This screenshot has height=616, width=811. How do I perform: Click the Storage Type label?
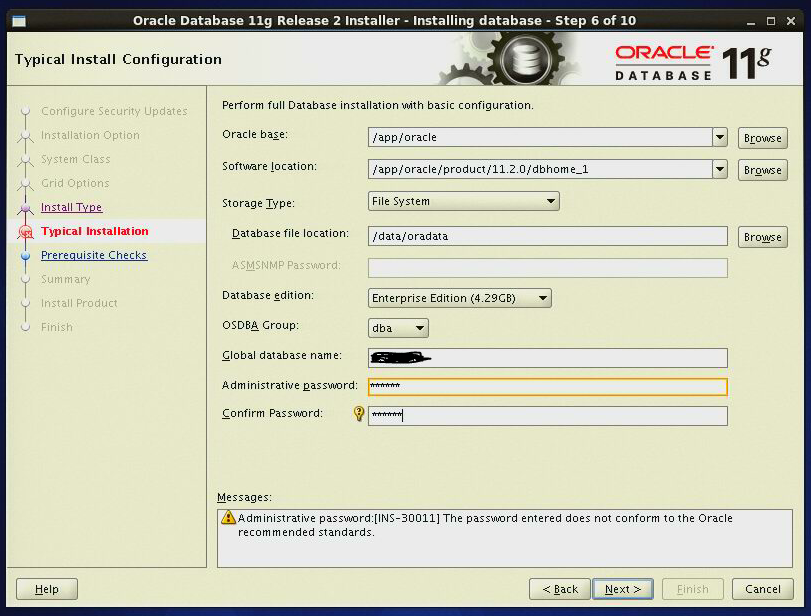point(258,203)
